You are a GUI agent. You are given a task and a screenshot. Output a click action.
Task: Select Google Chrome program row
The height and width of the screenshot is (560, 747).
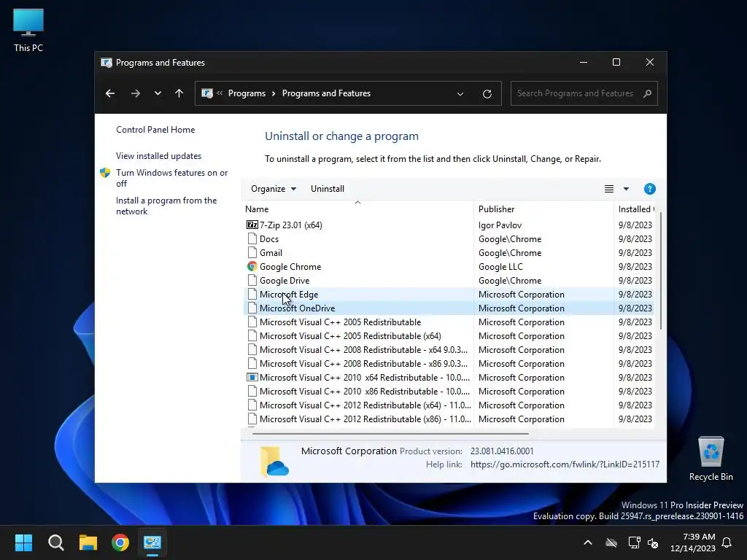449,267
